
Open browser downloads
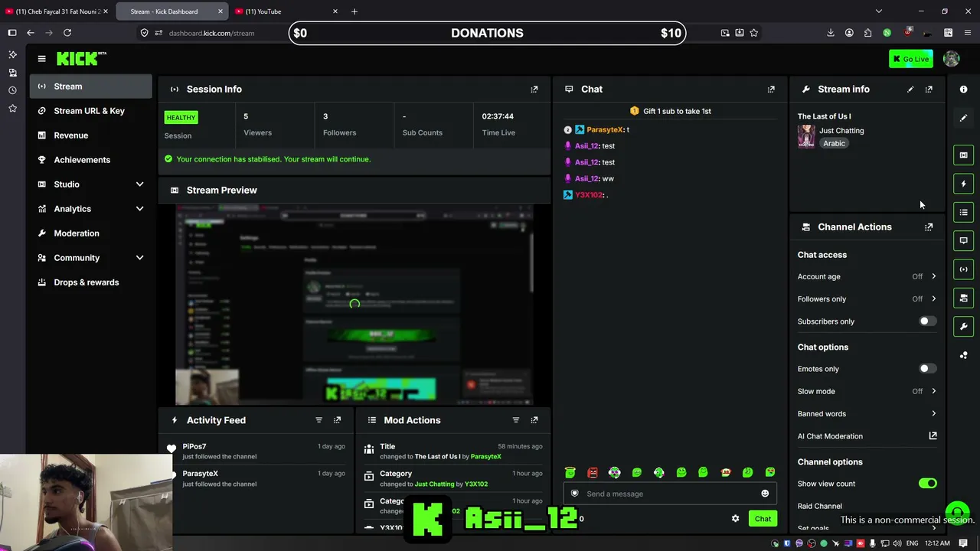831,33
